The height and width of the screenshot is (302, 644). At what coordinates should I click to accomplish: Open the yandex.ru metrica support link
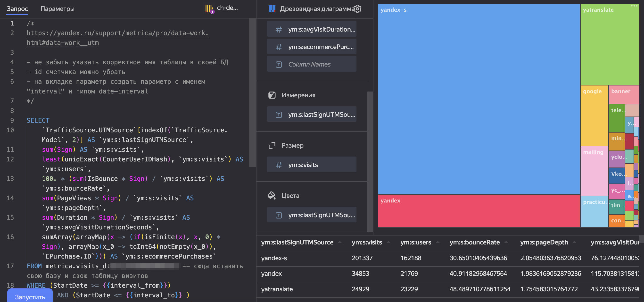click(x=117, y=33)
